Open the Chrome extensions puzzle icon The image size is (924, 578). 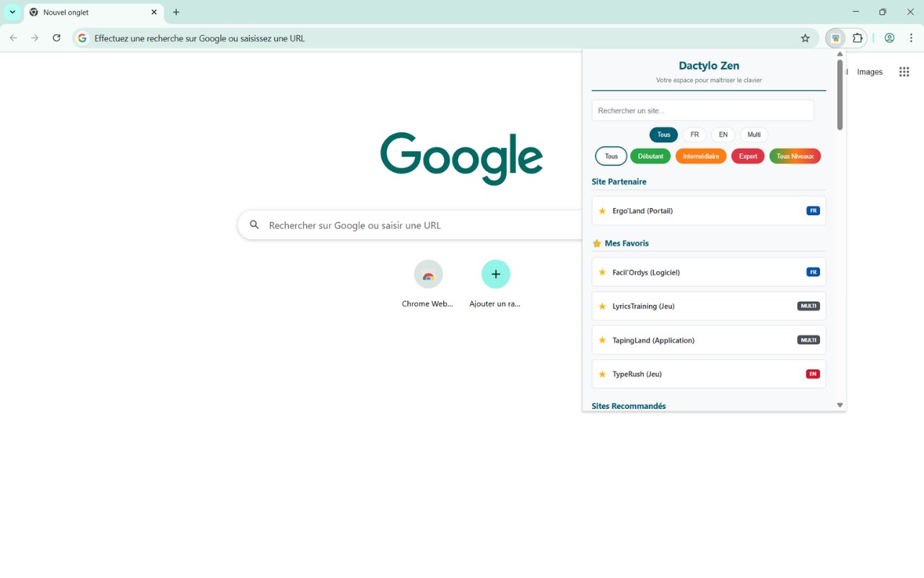pos(858,38)
